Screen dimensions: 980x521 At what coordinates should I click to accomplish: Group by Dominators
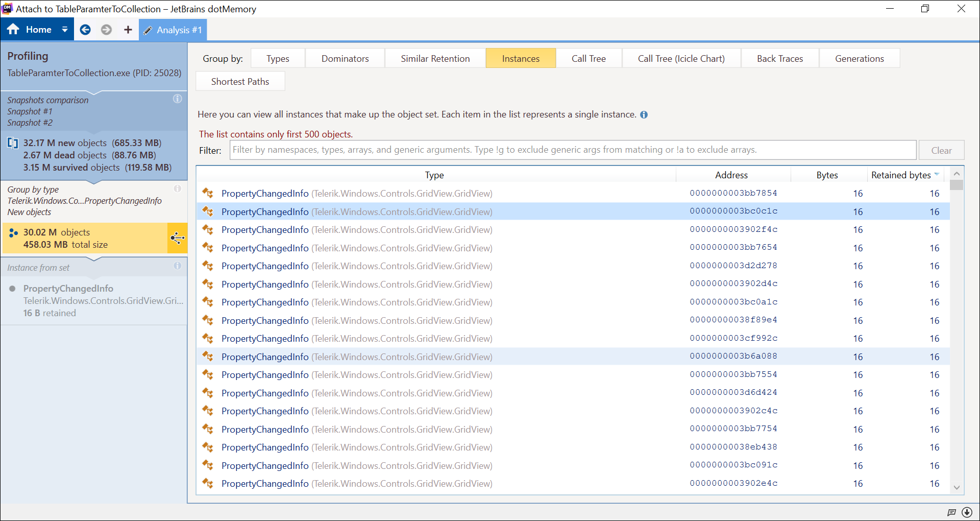[x=345, y=58]
